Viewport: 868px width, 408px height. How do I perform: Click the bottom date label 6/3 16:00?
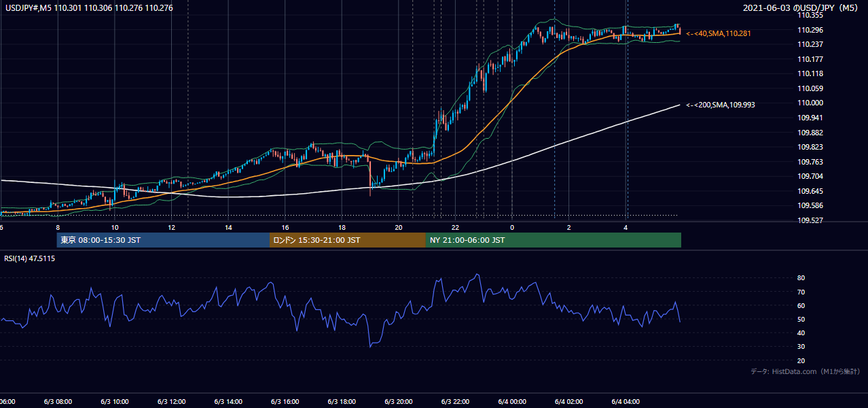click(x=285, y=402)
